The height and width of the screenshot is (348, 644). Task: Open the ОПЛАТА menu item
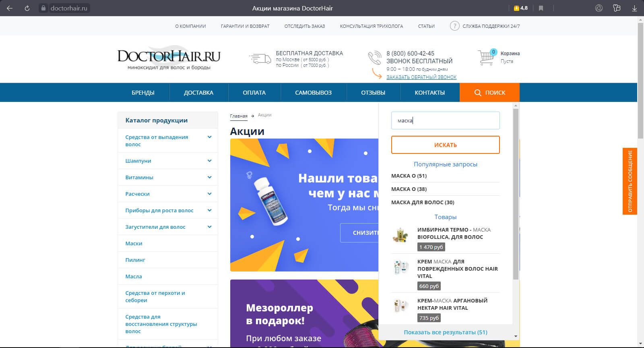coord(254,93)
